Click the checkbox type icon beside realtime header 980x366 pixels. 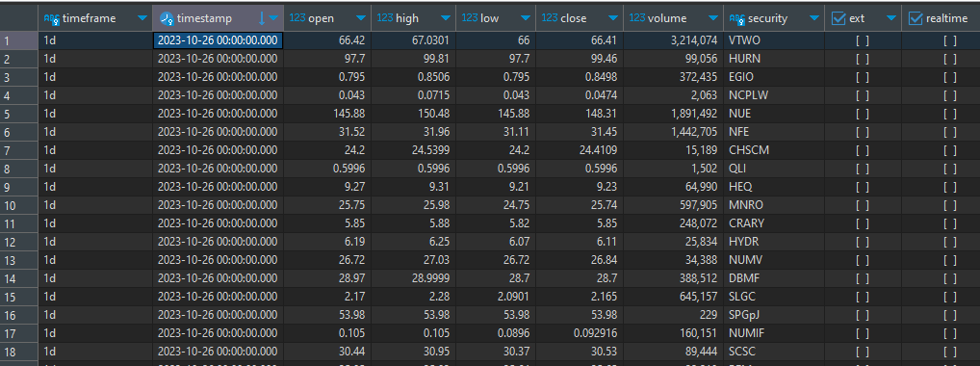pyautogui.click(x=916, y=18)
